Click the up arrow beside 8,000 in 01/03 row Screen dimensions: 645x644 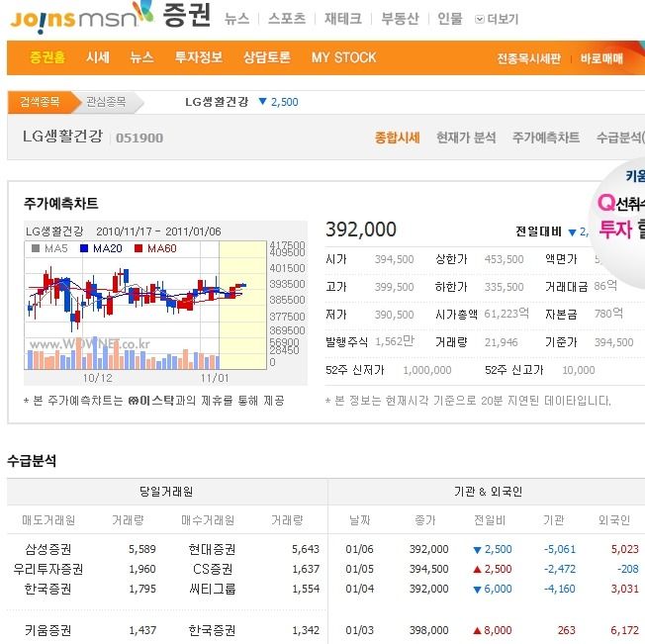tap(477, 630)
